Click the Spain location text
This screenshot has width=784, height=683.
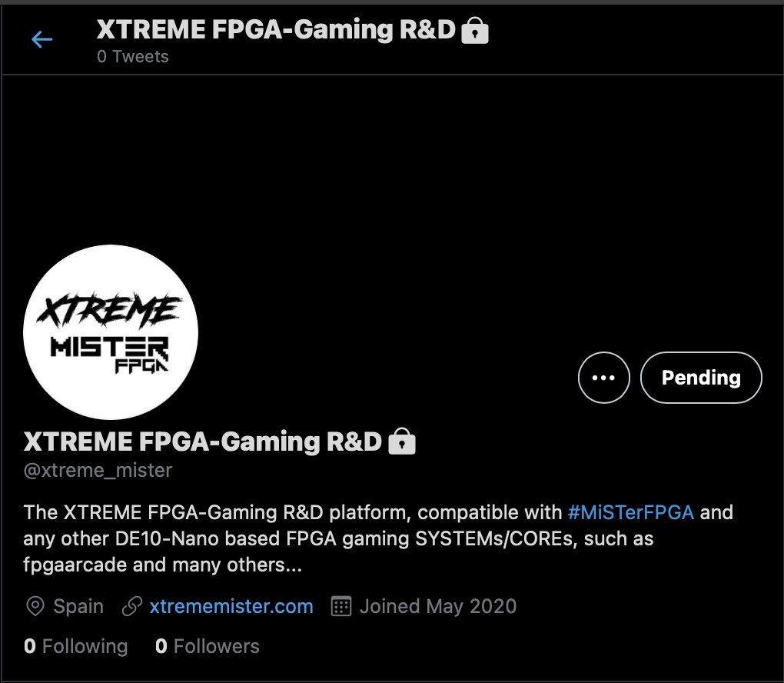coord(78,606)
